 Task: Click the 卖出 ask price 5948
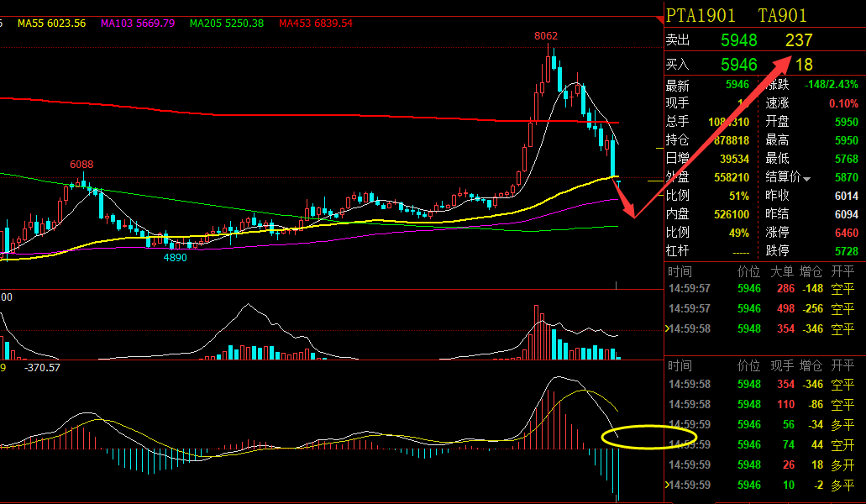[738, 40]
